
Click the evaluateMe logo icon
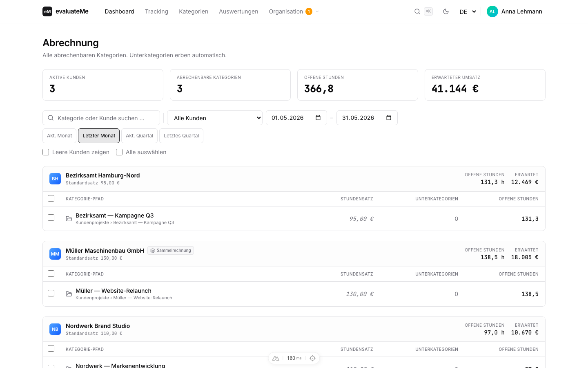pyautogui.click(x=47, y=11)
